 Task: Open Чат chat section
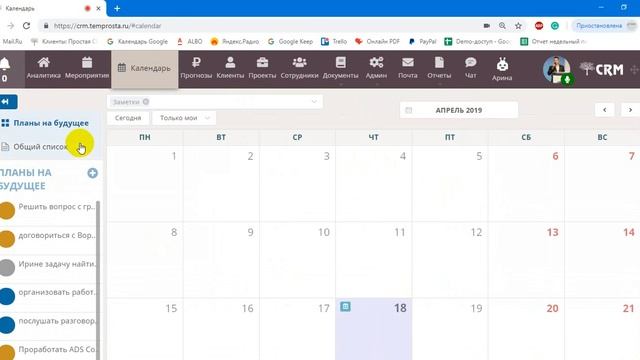[x=471, y=68]
